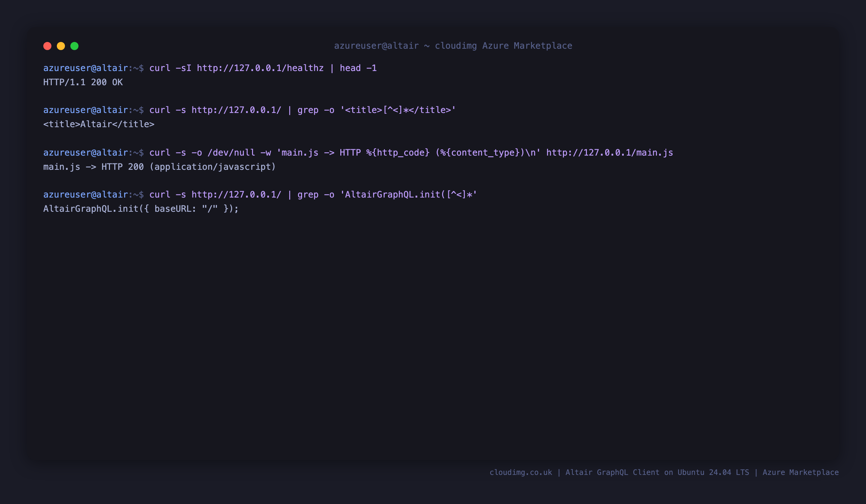The width and height of the screenshot is (866, 504).
Task: Click the yellow minimize window dot
Action: click(61, 46)
